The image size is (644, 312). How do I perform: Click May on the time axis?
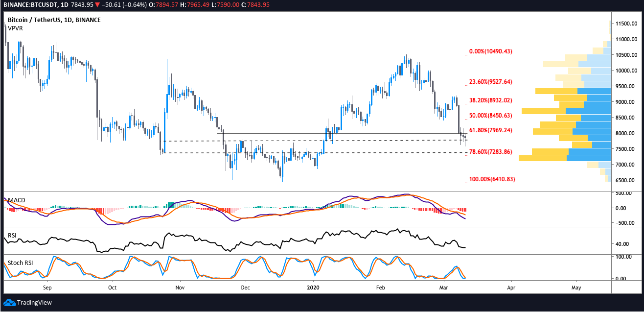pos(576,288)
